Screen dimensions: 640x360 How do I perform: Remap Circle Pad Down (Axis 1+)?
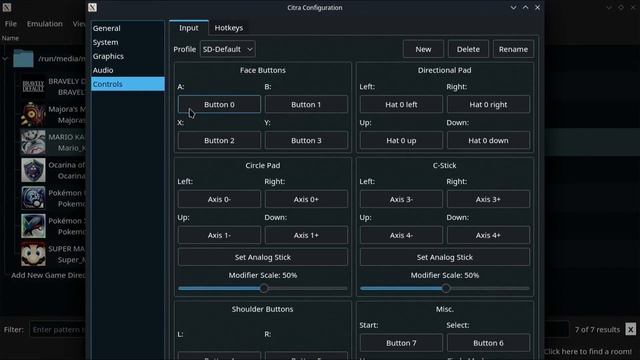(306, 235)
